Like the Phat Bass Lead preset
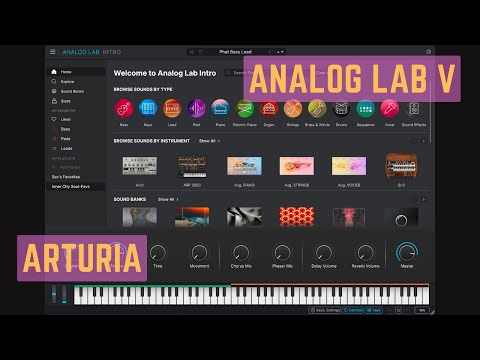Viewport: 480px width, 360px height. [x=201, y=52]
